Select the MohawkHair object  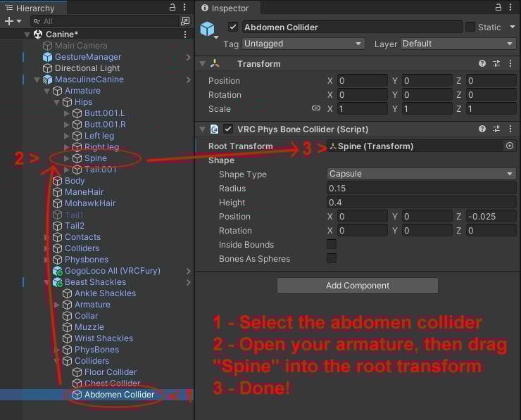(x=90, y=203)
